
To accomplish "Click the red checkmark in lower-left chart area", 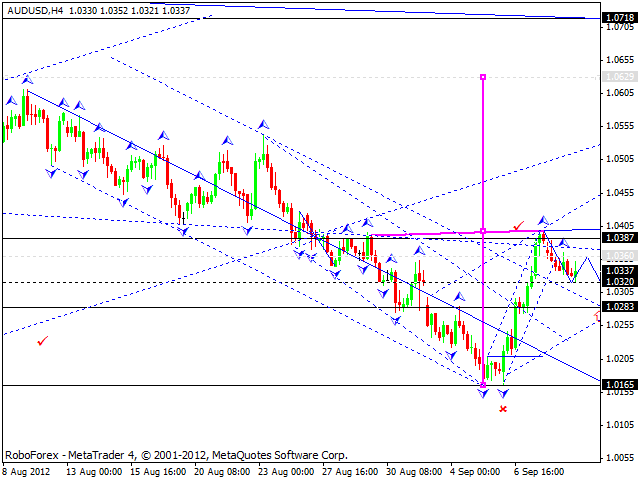I will coord(42,340).
